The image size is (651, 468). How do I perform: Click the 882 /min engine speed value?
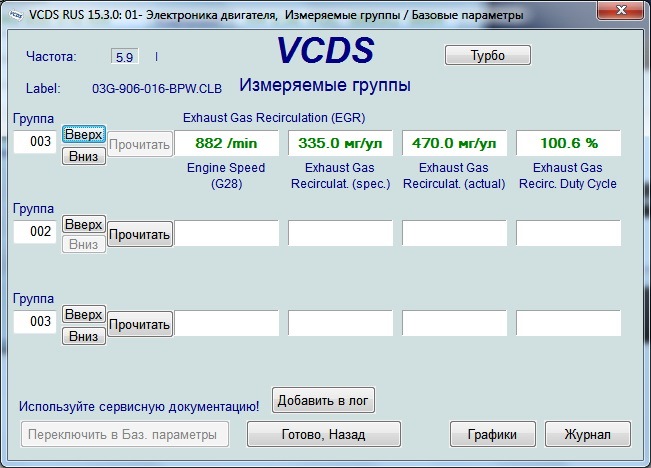click(227, 143)
